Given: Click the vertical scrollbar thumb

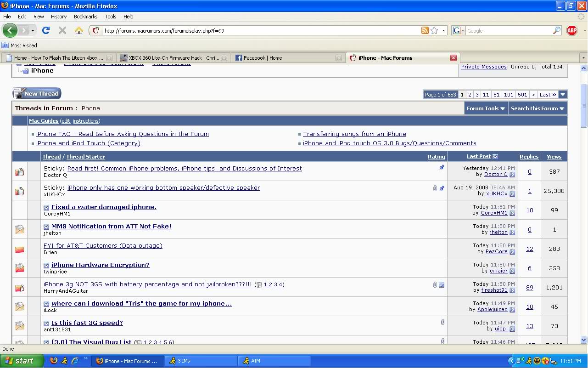Looking at the screenshot, I should tap(584, 106).
